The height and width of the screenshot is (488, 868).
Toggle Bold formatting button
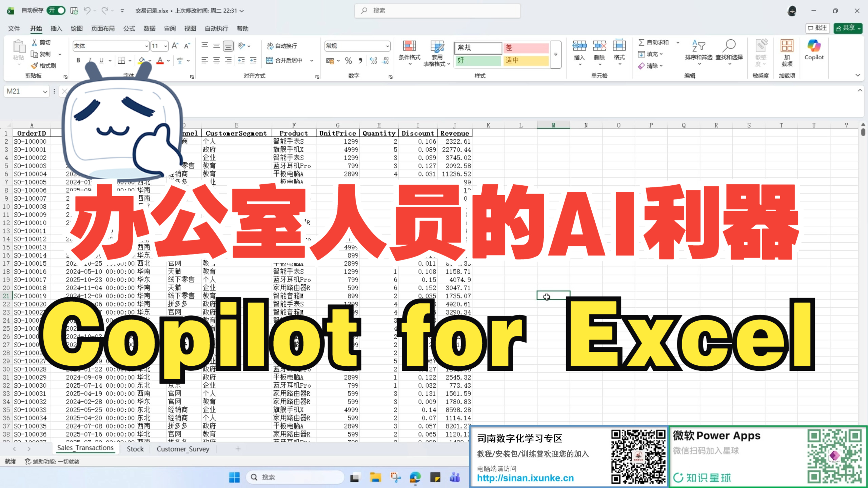tap(78, 60)
